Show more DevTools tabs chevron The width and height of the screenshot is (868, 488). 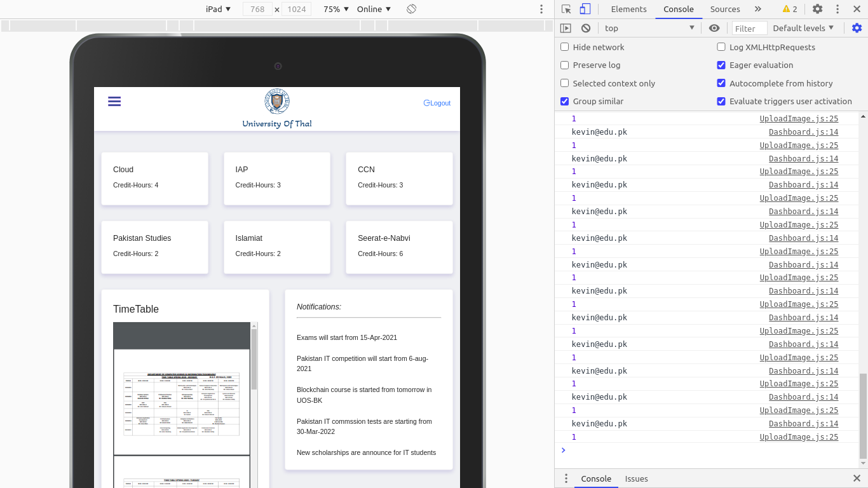pyautogui.click(x=758, y=9)
